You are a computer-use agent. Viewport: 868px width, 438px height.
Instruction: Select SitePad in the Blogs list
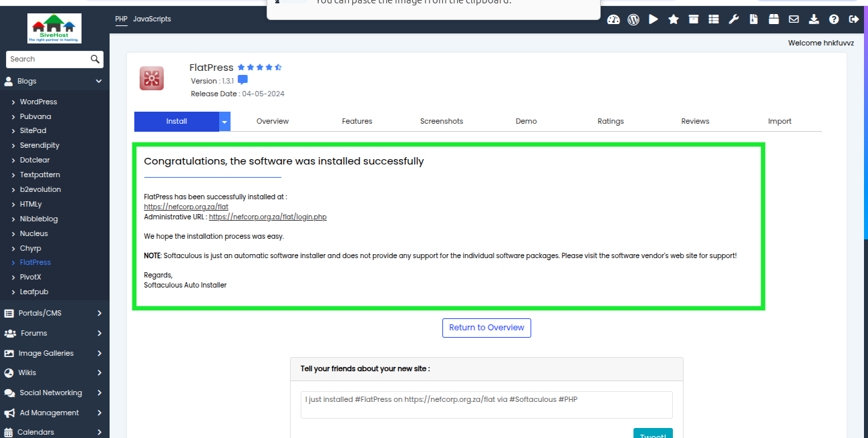point(33,130)
